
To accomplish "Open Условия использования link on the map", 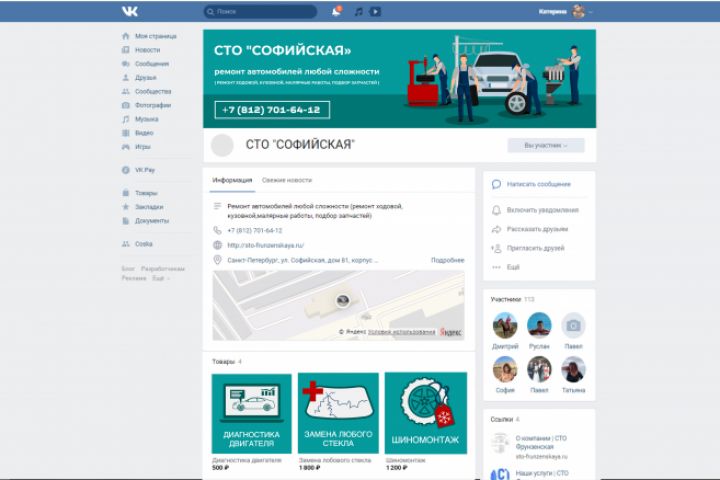I will point(401,332).
